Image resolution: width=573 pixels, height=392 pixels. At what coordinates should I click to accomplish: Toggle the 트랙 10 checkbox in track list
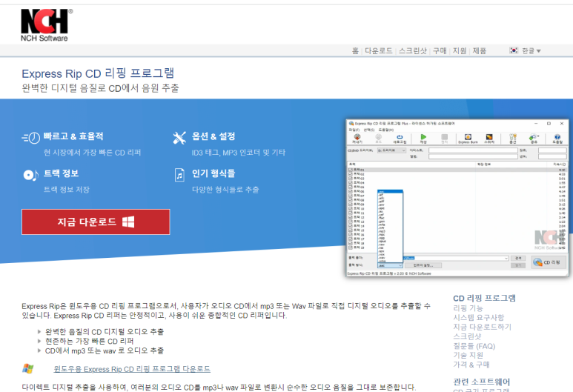coord(351,209)
